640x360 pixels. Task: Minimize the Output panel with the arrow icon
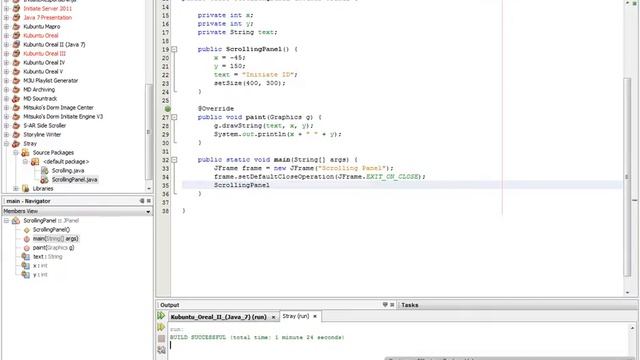tap(385, 305)
